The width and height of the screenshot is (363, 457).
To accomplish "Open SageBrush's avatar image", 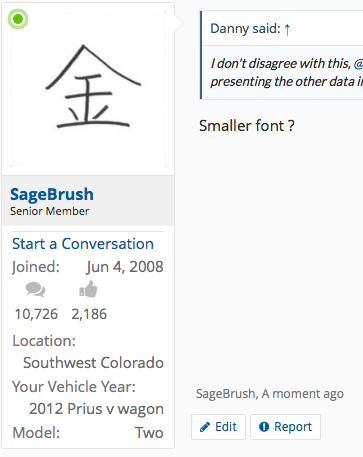I will pos(88,89).
